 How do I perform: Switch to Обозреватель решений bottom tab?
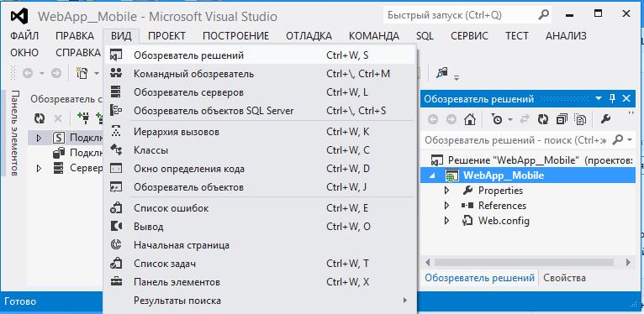coord(479,278)
